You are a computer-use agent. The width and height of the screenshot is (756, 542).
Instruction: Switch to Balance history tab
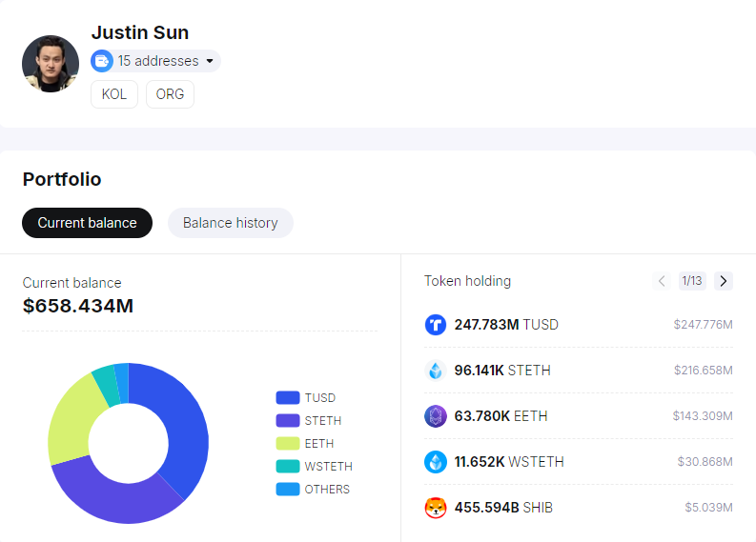[x=230, y=223]
